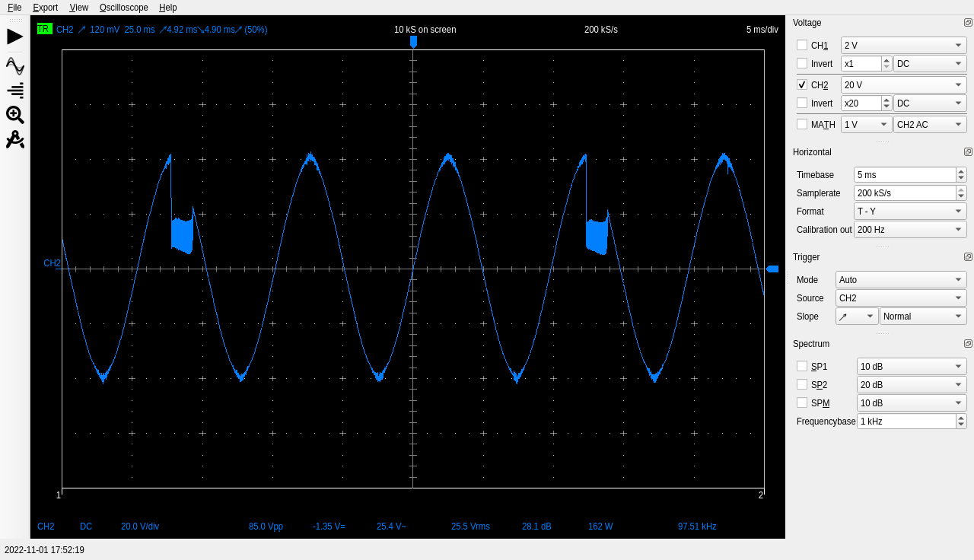Select the measure compass tool
The width and height of the screenshot is (974, 560).
(x=15, y=139)
